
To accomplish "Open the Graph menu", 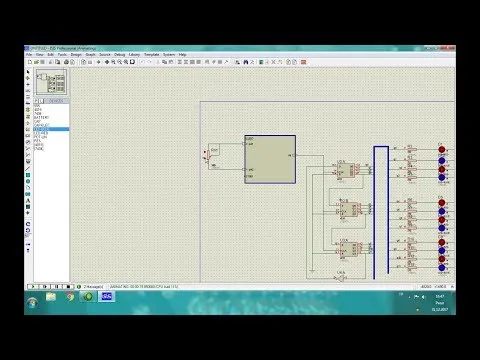I will (91, 54).
